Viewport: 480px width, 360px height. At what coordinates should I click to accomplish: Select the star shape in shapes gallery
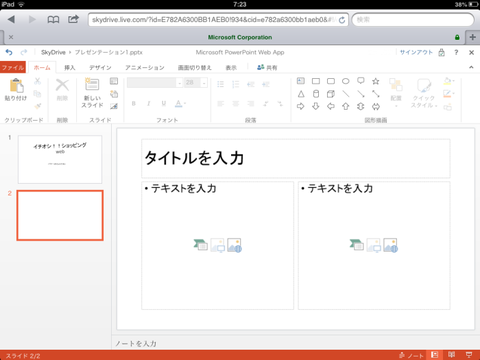click(376, 81)
